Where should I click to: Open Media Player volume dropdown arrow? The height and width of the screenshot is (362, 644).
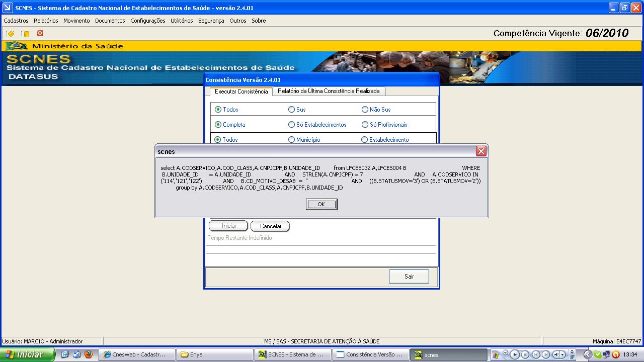(562, 354)
